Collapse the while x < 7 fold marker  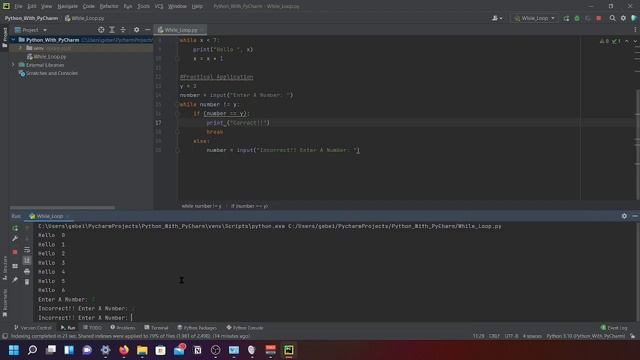point(177,40)
